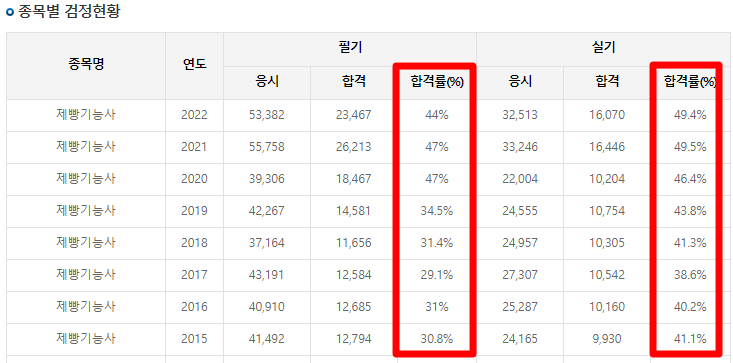Viewport: 733px width, 363px height.
Task: Select the 종목명 column header
Action: tap(86, 64)
